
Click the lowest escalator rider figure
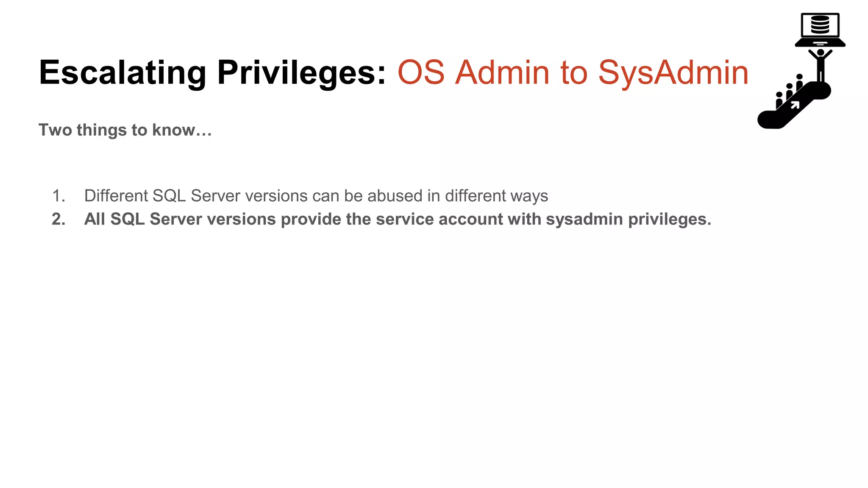[x=779, y=100]
